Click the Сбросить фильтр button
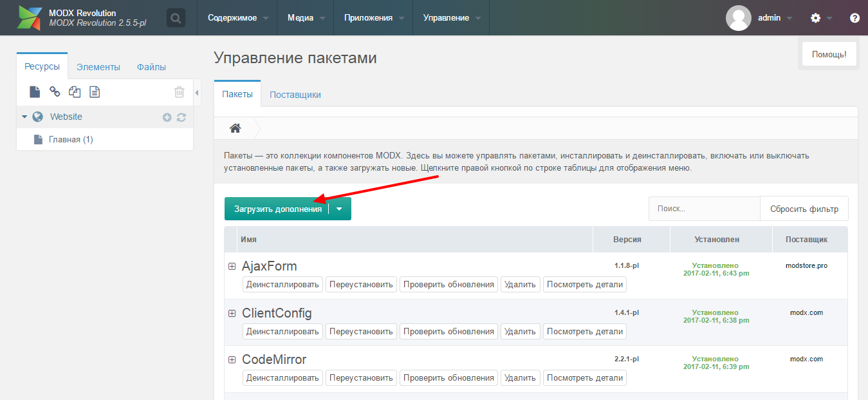 pos(804,209)
